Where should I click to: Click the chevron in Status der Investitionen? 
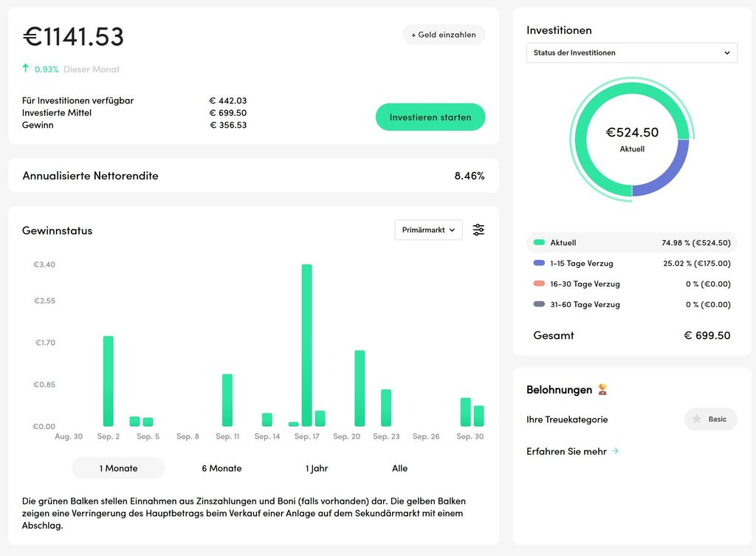pos(727,52)
